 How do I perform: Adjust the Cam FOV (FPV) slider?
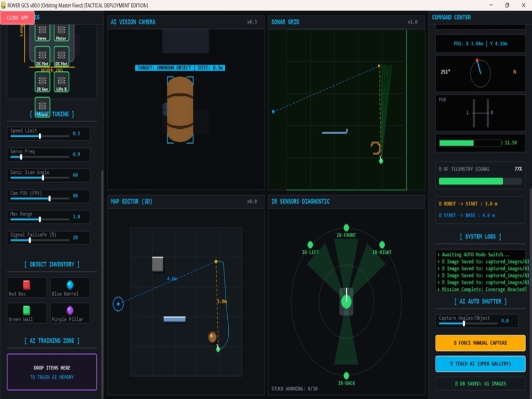coord(40,198)
